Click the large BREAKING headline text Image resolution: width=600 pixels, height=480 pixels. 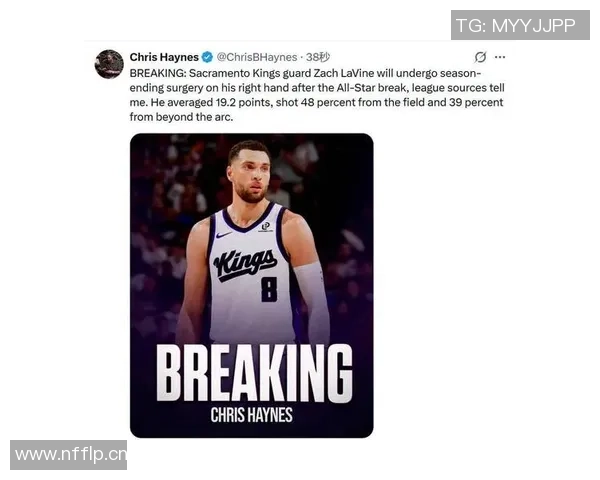(254, 374)
